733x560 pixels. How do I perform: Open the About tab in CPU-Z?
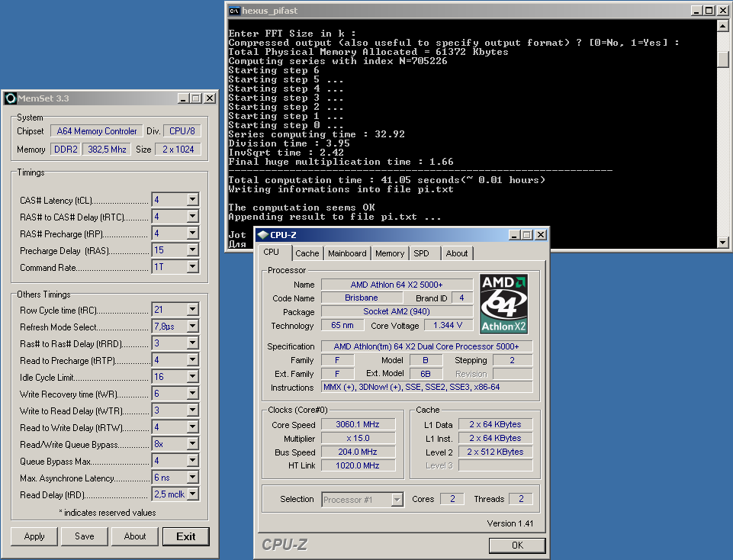pos(457,253)
